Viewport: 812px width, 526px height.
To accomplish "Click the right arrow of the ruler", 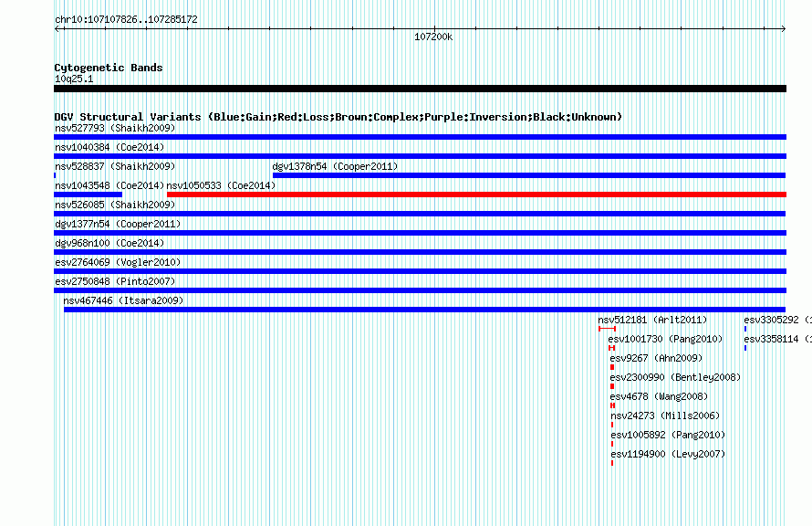I will pyautogui.click(x=783, y=28).
